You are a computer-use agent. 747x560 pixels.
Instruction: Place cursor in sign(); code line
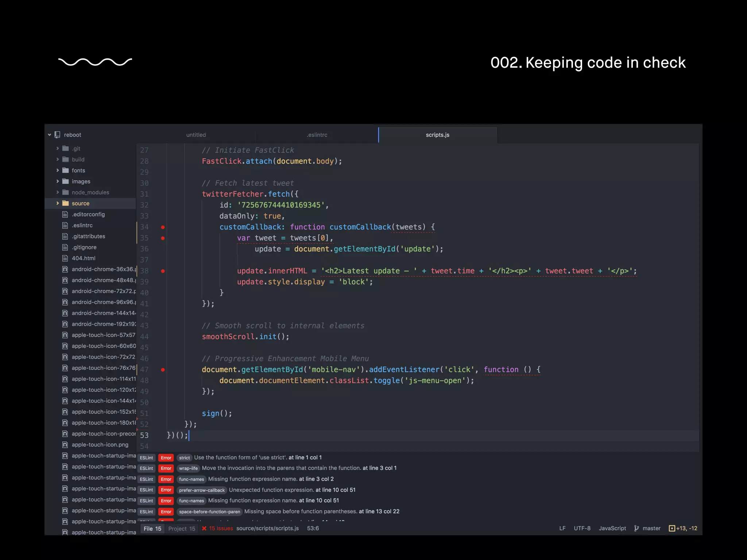coord(217,413)
